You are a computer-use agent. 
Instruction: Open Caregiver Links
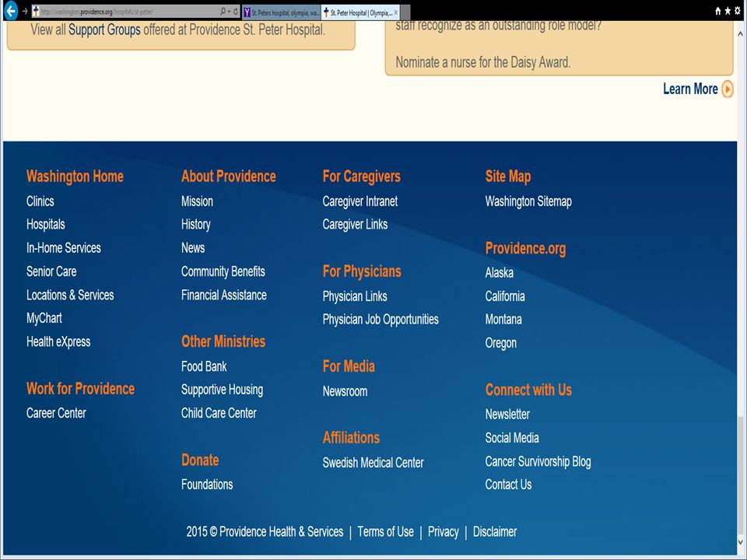(x=355, y=225)
